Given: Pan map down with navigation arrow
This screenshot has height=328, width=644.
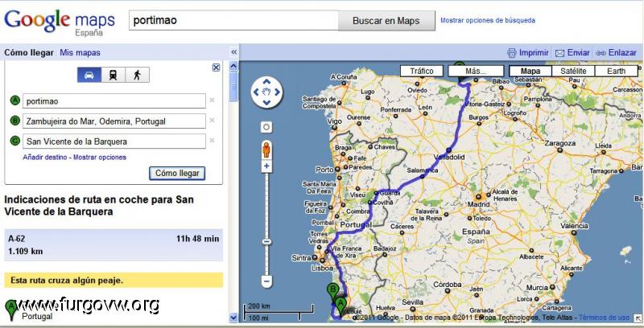Looking at the screenshot, I should pos(266,103).
